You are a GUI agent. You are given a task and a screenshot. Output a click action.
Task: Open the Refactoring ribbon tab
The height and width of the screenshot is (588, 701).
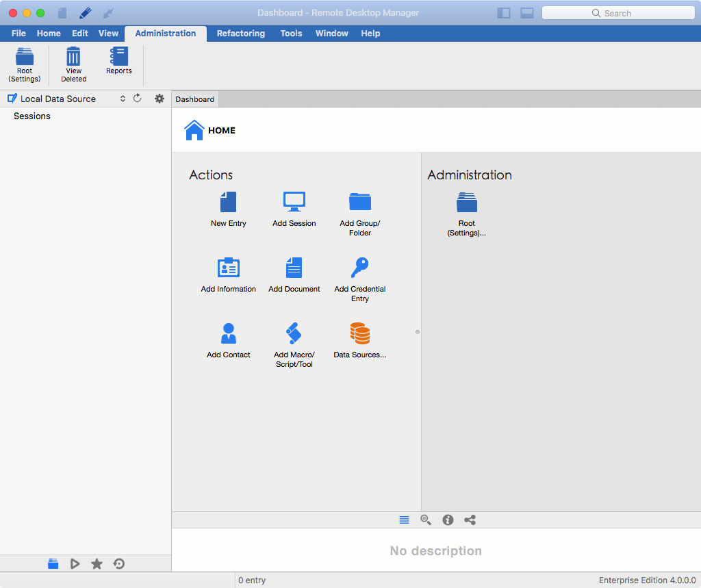(x=241, y=33)
